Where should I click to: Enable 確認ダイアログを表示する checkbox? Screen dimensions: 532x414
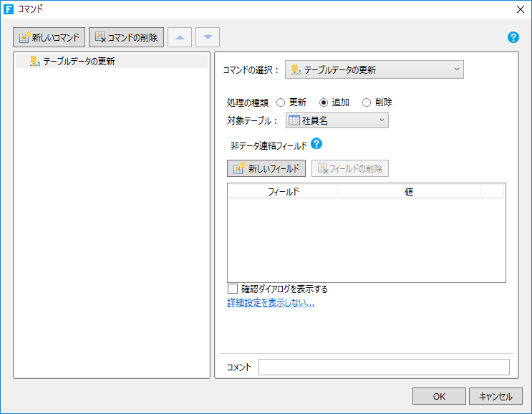click(233, 289)
